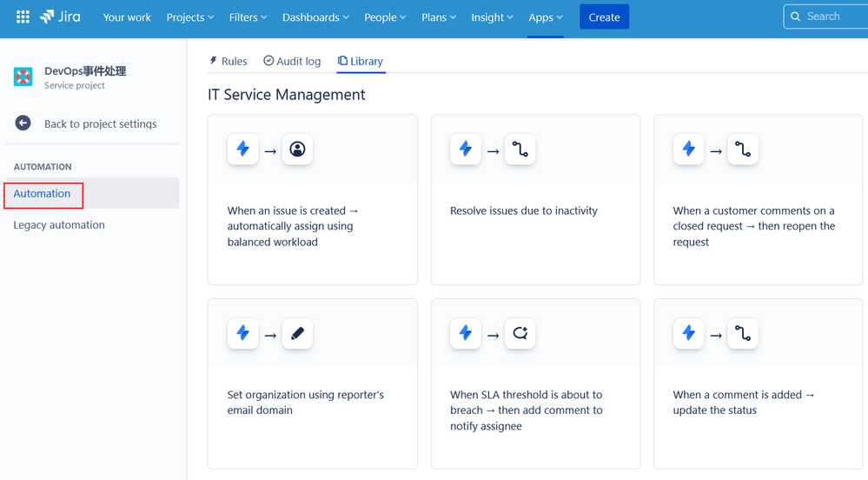The image size is (868, 480).
Task: Click lightning trigger icon in Resolve issues card
Action: pyautogui.click(x=466, y=149)
